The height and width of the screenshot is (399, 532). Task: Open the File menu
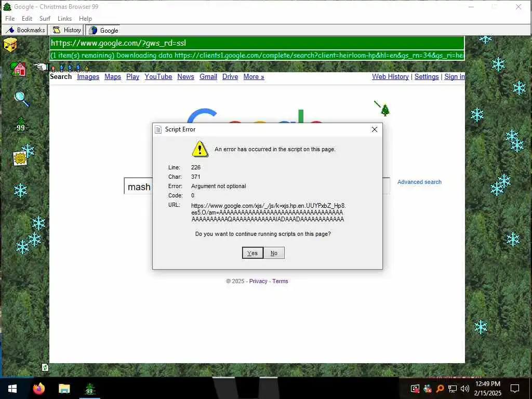pos(10,19)
